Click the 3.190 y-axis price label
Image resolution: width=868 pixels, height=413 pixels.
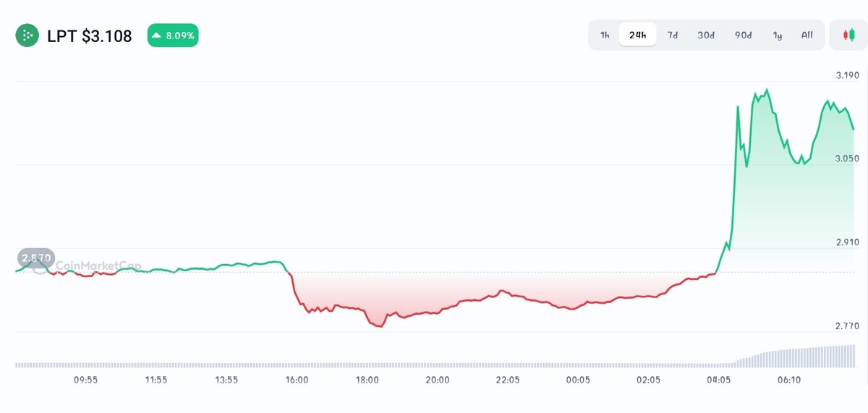847,75
